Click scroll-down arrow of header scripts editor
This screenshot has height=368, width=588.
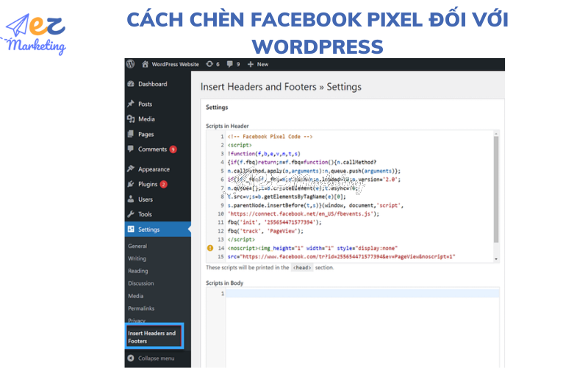tap(496, 259)
